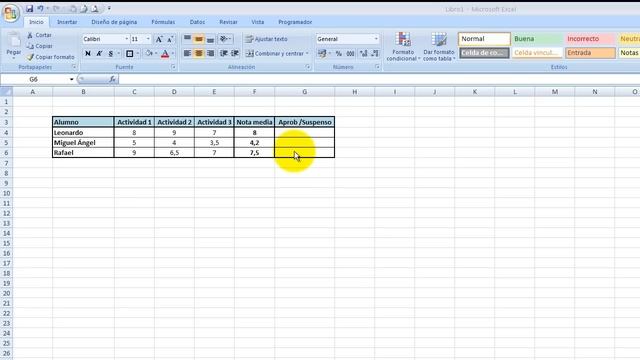Apply percent style to cell
This screenshot has height=360, width=640.
[x=338, y=53]
